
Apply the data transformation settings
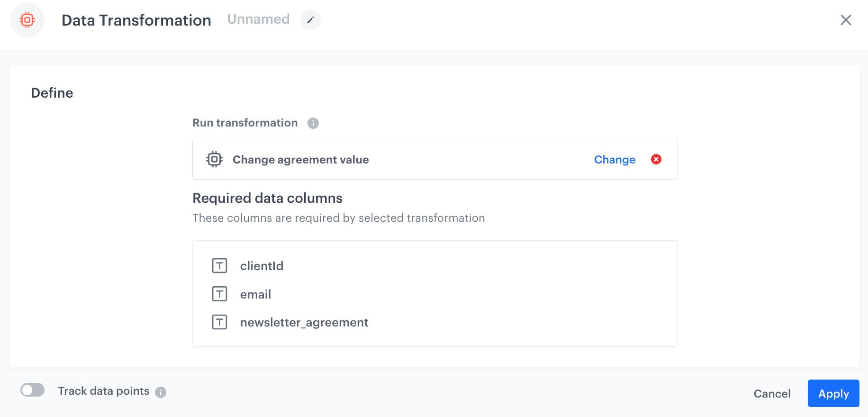[x=833, y=393]
